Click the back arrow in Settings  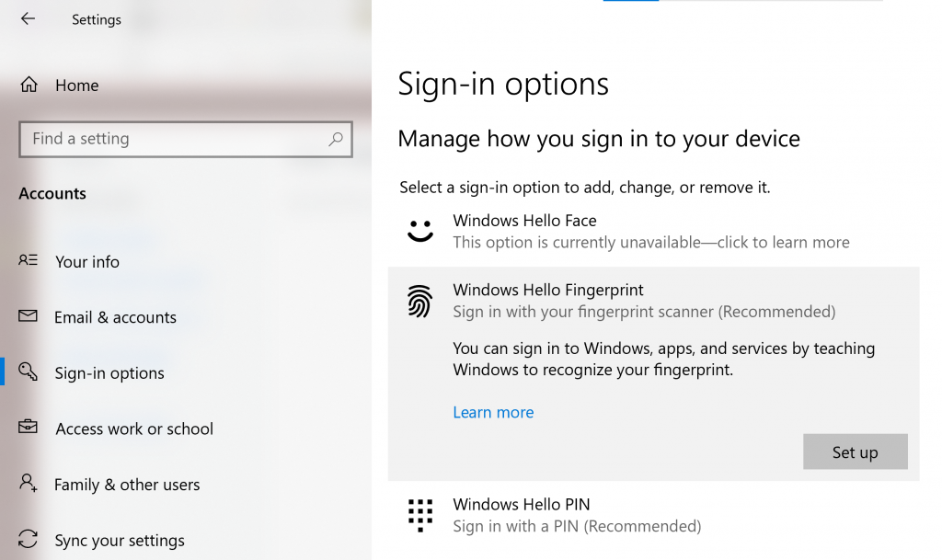pyautogui.click(x=28, y=18)
